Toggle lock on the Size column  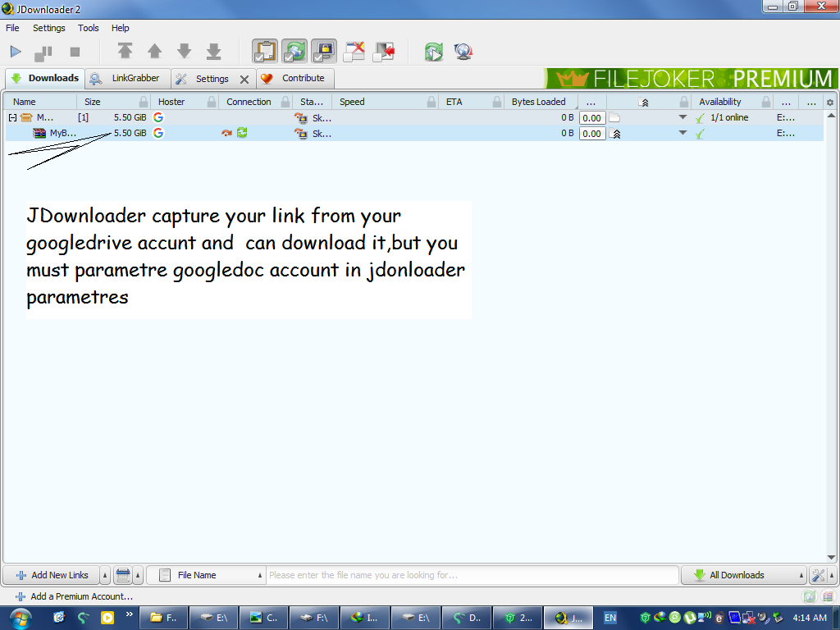tap(144, 102)
